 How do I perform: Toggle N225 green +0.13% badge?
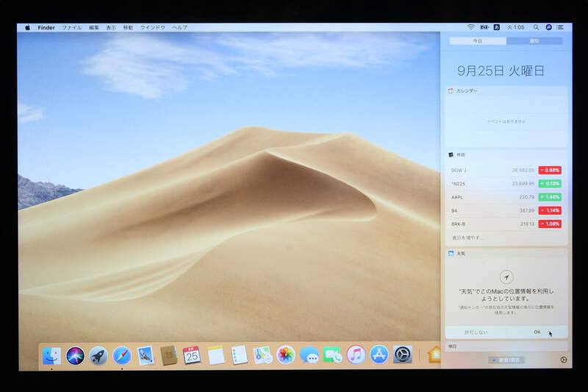[x=550, y=183]
